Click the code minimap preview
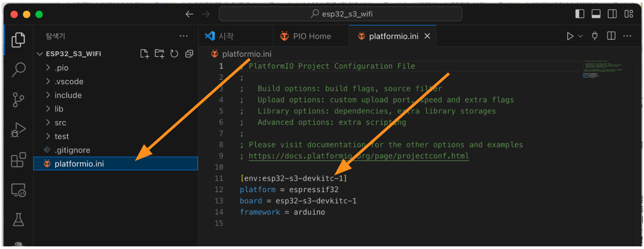The image size is (644, 249). [602, 70]
